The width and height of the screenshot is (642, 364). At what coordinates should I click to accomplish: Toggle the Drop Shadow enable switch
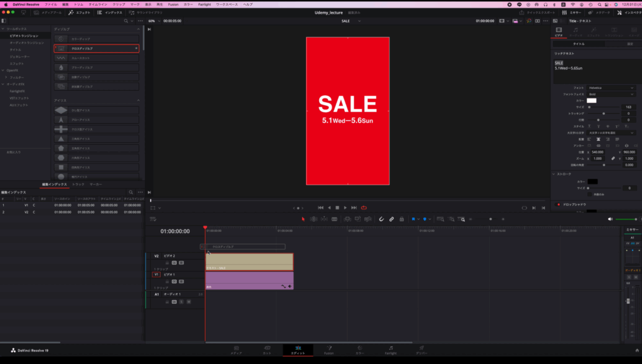pyautogui.click(x=558, y=204)
